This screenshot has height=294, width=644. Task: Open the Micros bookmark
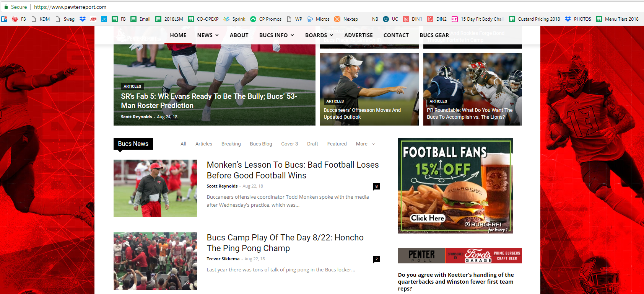[x=318, y=19]
